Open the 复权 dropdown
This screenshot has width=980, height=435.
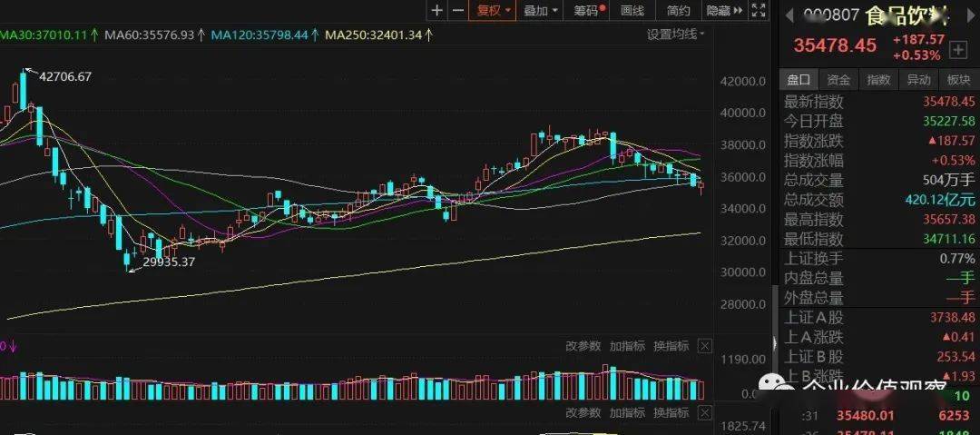coord(494,10)
